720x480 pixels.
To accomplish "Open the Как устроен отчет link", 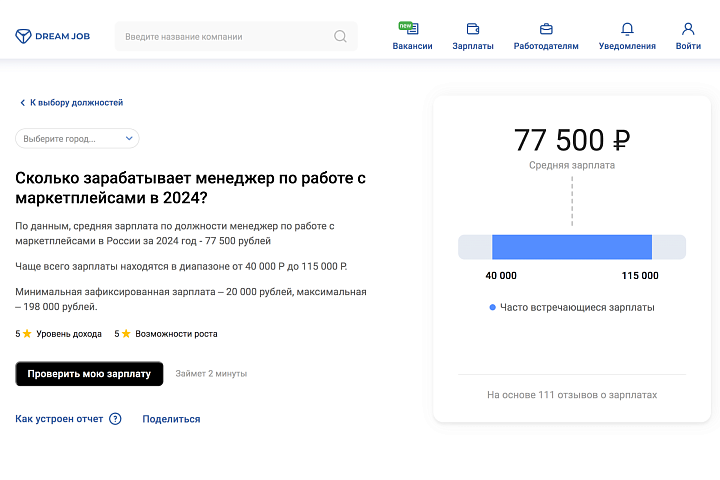I will click(59, 419).
